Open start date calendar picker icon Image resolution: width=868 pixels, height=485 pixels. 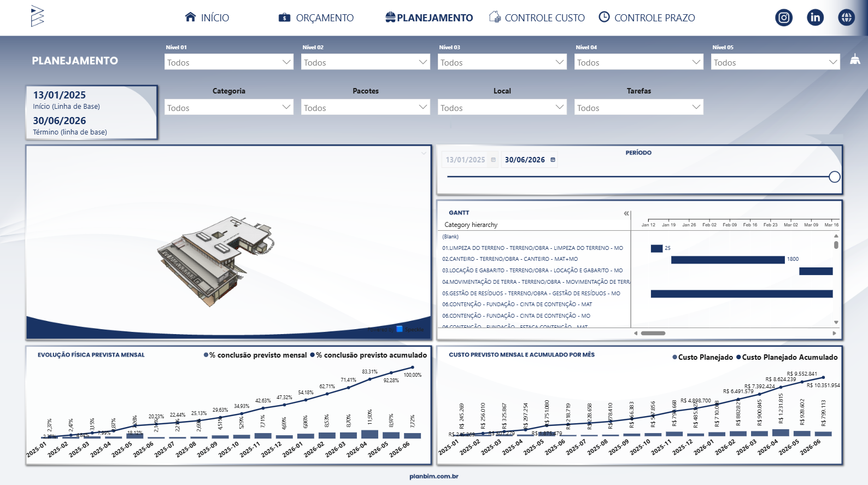pos(493,160)
